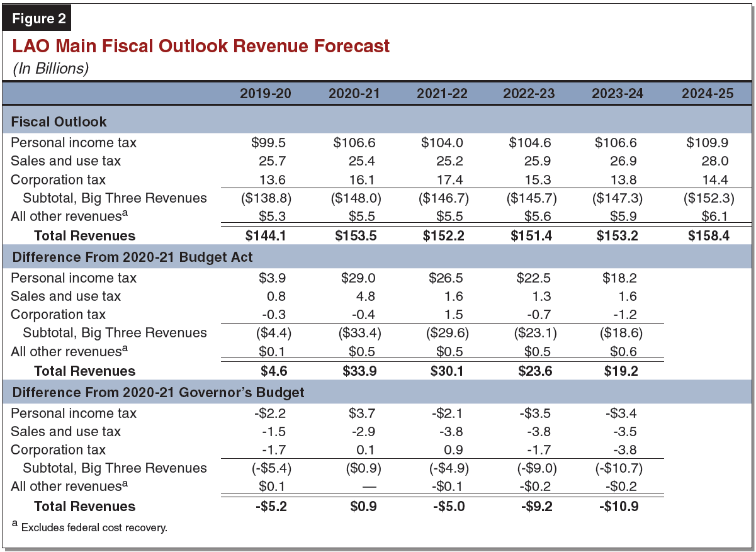Viewport: 756px width, 552px height.
Task: Click the (In Billions) subtitle
Action: pos(50,69)
